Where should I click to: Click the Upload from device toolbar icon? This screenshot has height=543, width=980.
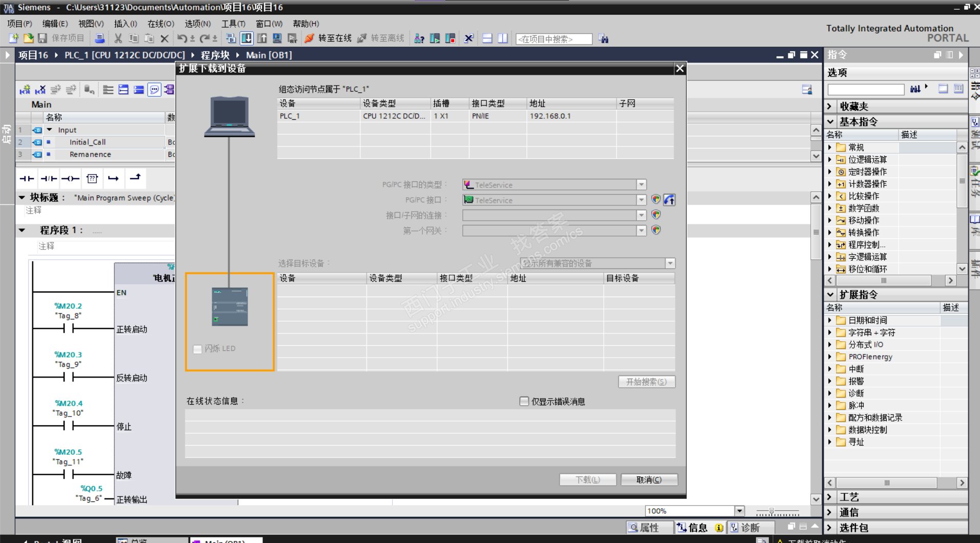(262, 38)
